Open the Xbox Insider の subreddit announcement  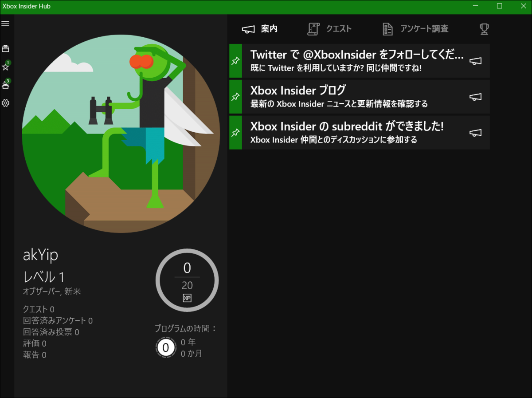point(360,133)
